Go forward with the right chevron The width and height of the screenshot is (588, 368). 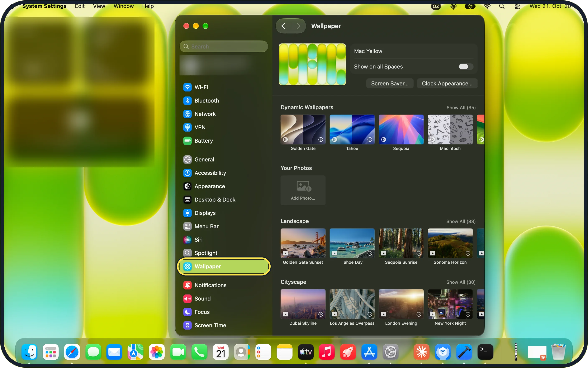[x=298, y=26]
